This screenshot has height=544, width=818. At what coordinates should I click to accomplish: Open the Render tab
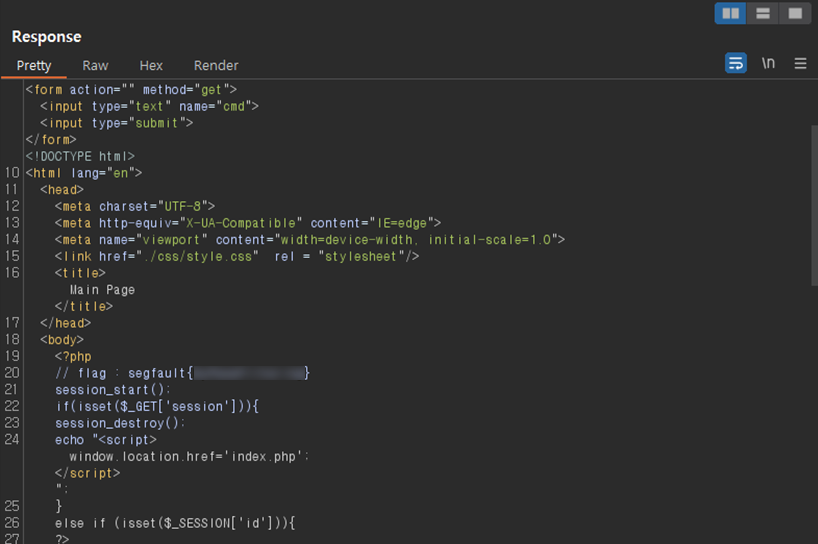click(x=216, y=66)
